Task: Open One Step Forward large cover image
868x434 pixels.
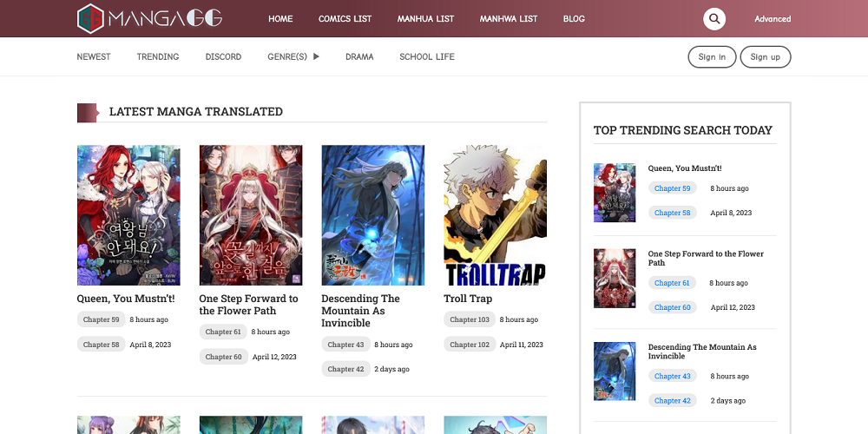Action: click(x=251, y=215)
